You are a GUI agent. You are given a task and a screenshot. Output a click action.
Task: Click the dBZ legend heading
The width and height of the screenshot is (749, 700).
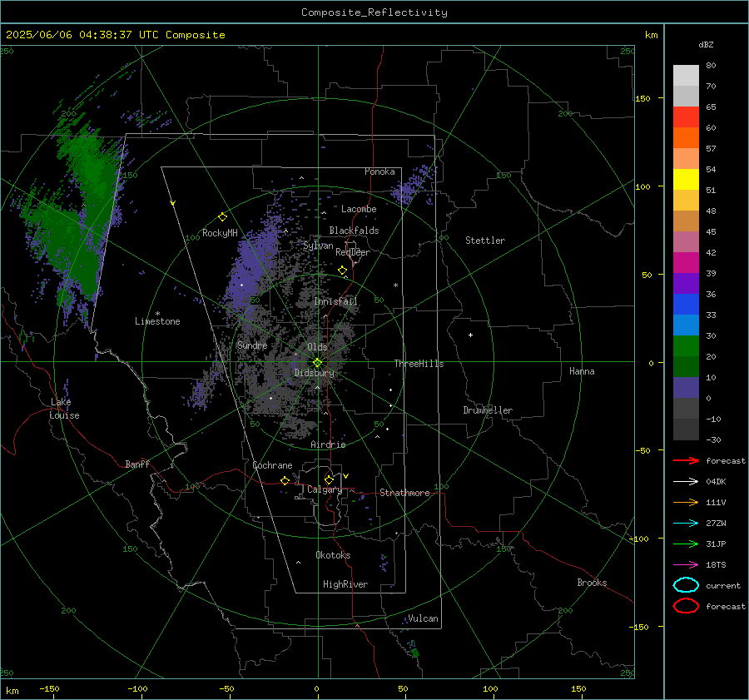coord(706,45)
